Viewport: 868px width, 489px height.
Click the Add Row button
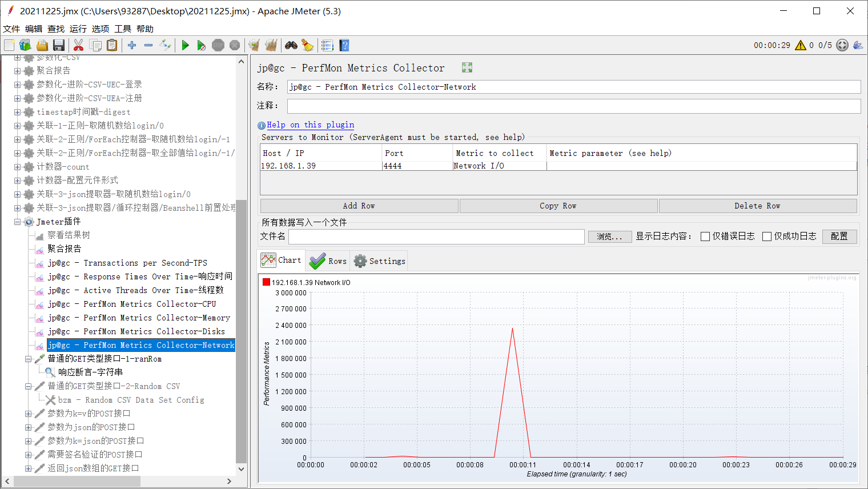[359, 206]
